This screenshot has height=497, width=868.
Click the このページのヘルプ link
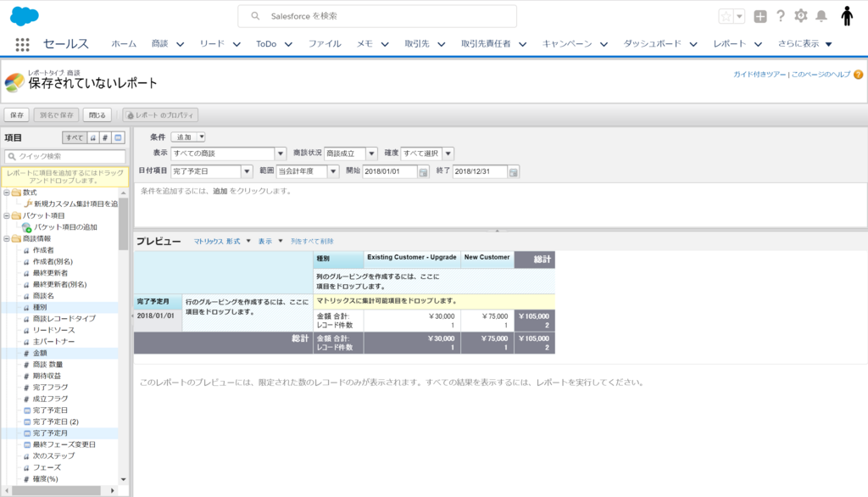[821, 75]
